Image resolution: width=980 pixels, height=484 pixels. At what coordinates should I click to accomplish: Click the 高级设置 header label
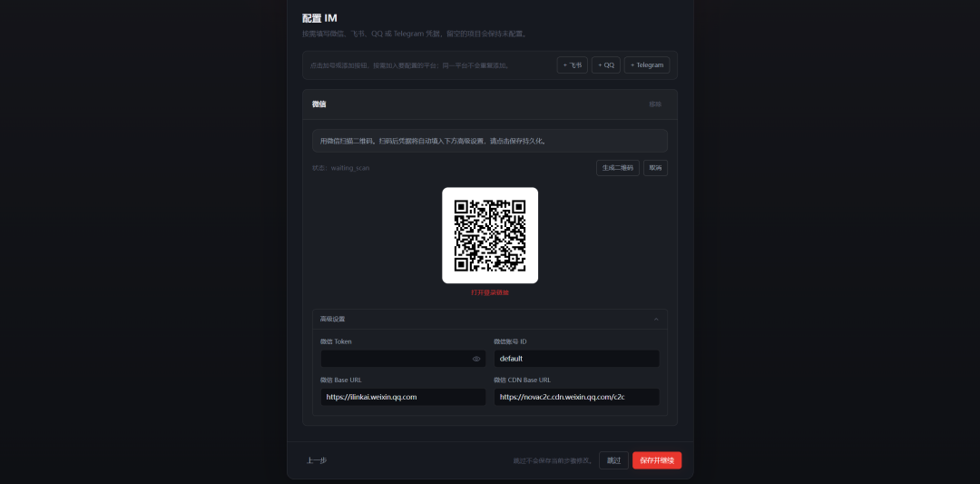[332, 319]
